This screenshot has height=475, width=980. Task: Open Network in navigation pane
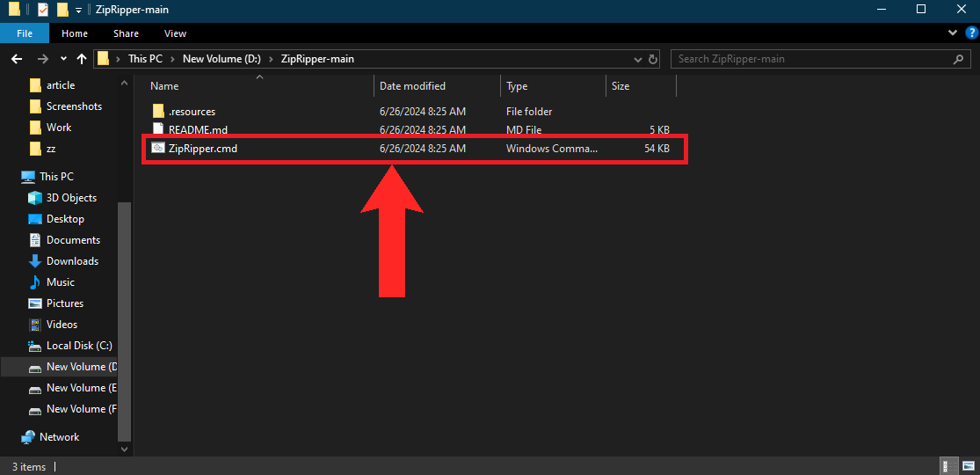click(x=59, y=437)
